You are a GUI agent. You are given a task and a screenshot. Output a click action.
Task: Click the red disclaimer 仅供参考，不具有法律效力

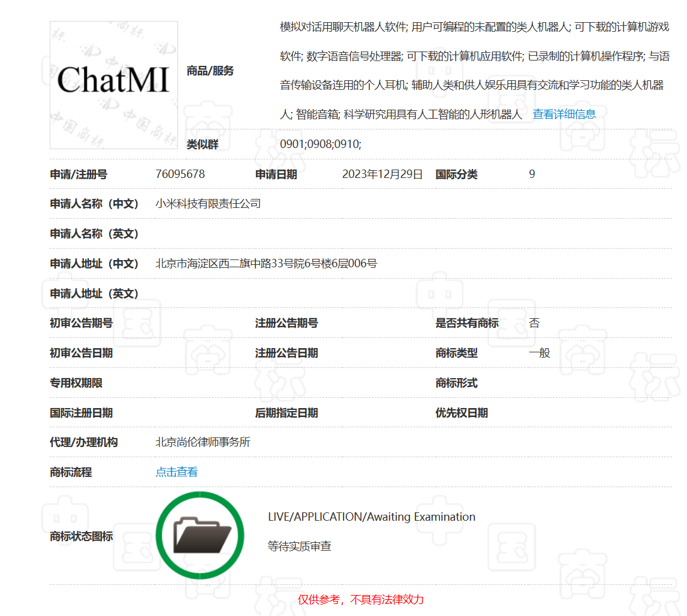tap(361, 599)
